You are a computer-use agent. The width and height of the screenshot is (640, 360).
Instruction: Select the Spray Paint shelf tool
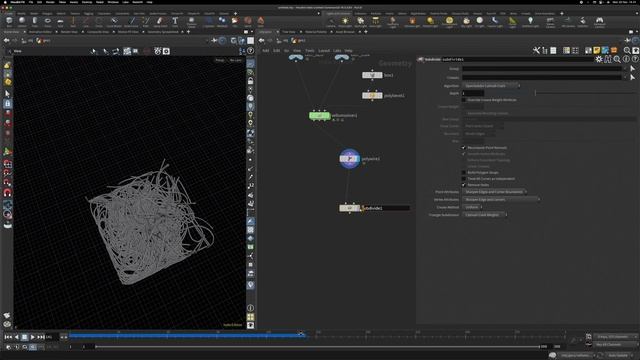[x=160, y=22]
